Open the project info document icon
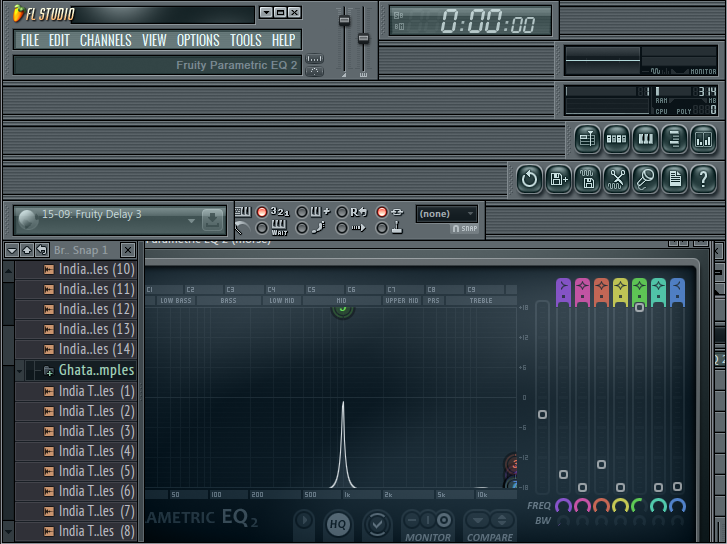 point(674,179)
